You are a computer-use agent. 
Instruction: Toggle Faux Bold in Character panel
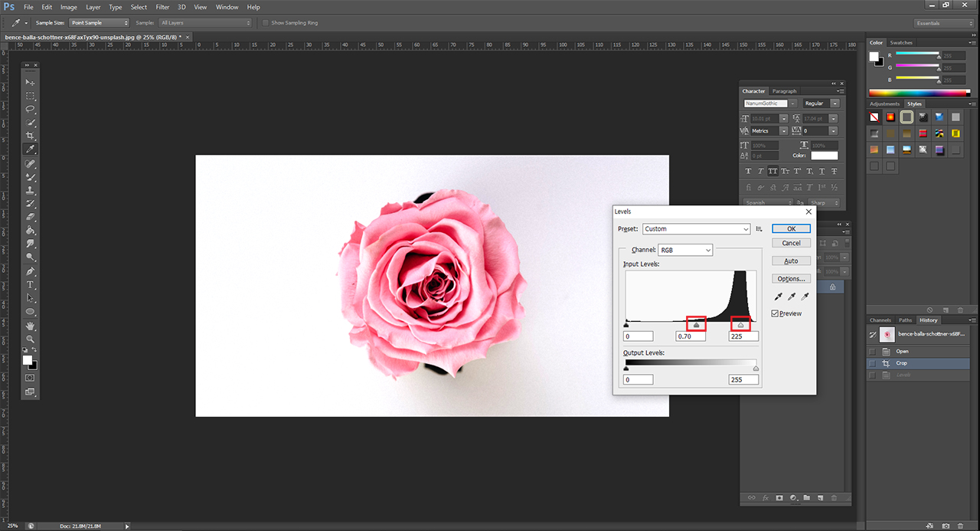pyautogui.click(x=748, y=171)
